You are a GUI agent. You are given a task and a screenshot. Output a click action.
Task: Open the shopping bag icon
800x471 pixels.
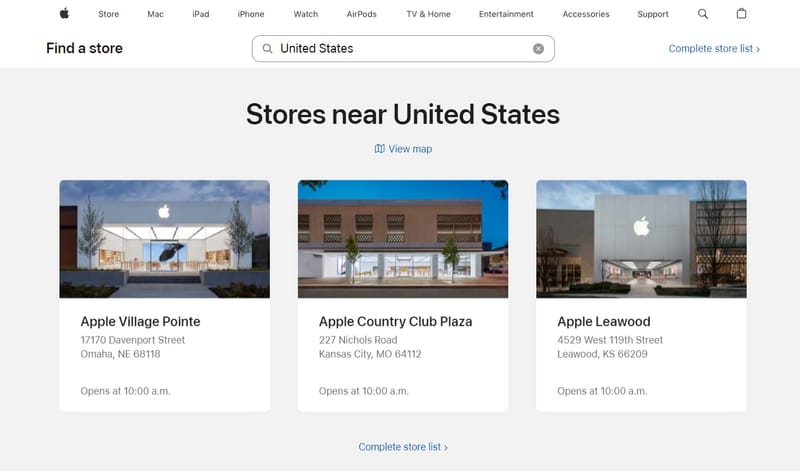(x=741, y=14)
